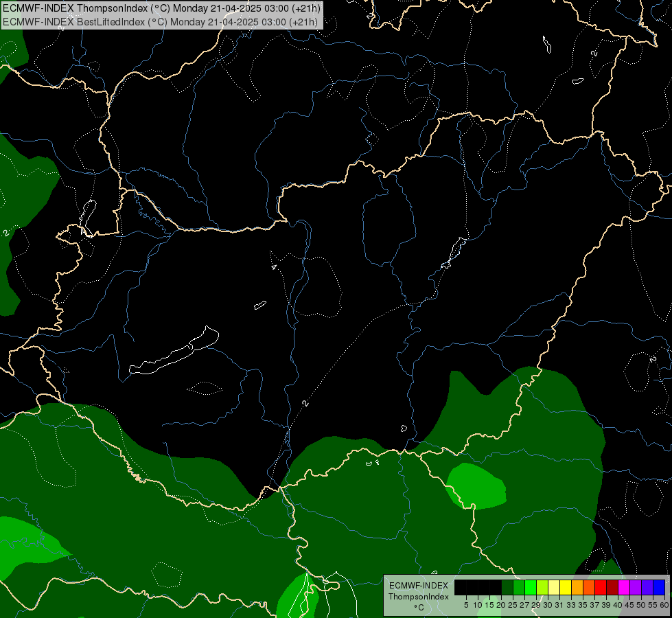
Task: Click the legend tick value '40'
Action: [618, 605]
